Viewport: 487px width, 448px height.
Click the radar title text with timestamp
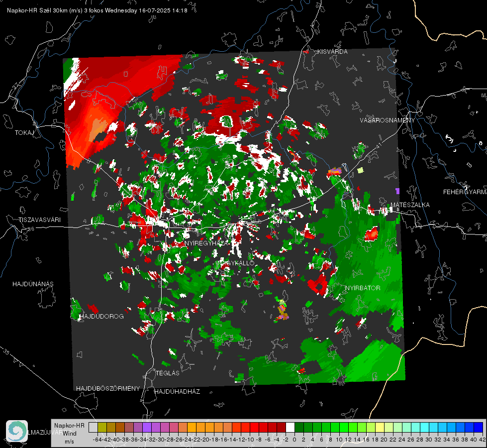tap(97, 10)
